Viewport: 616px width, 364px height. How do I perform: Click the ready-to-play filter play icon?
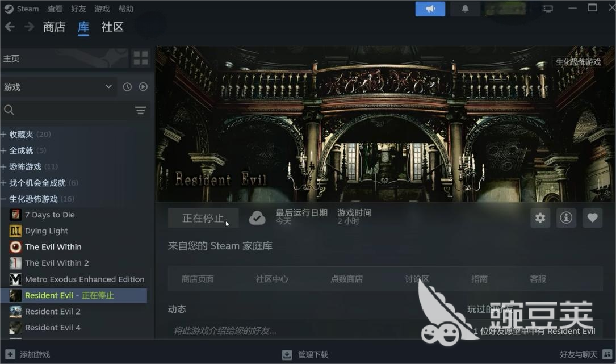point(143,87)
